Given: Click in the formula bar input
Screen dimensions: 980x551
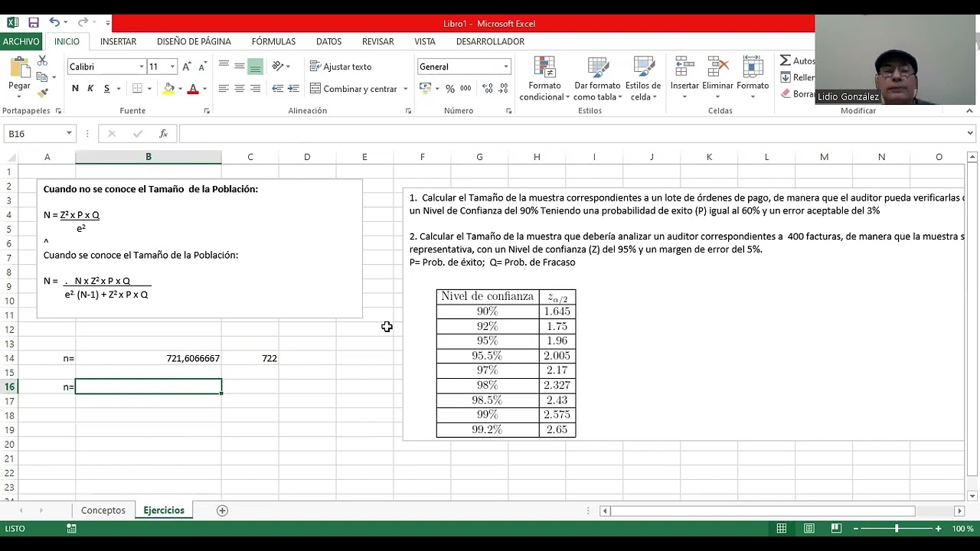Looking at the screenshot, I should 571,133.
